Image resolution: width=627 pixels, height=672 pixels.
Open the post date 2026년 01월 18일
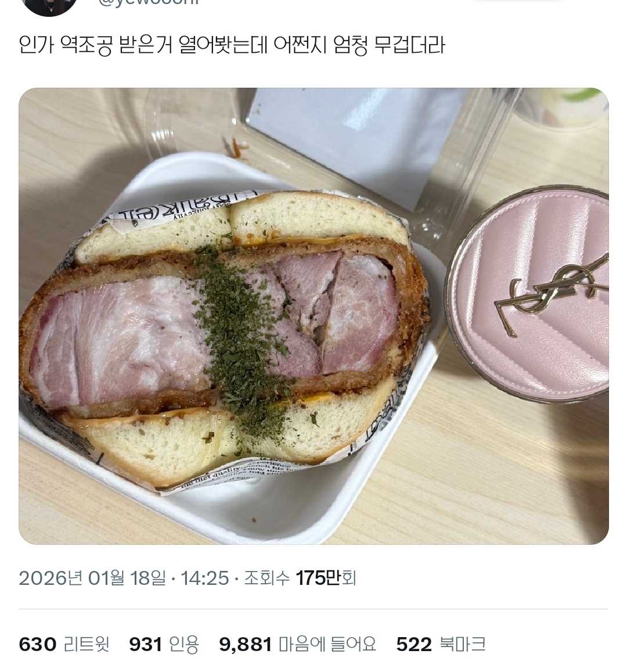pos(92,578)
